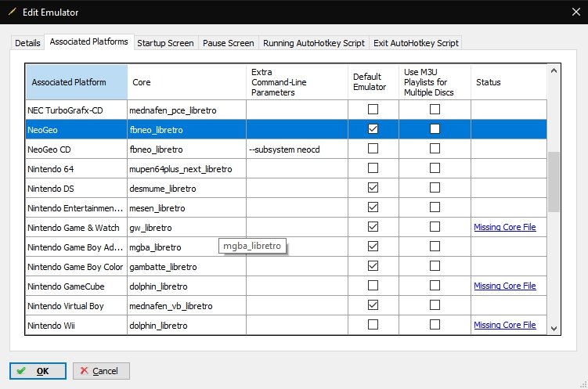588x389 pixels.
Task: Enable M3U playlists for Nintendo Wii
Action: click(x=435, y=325)
